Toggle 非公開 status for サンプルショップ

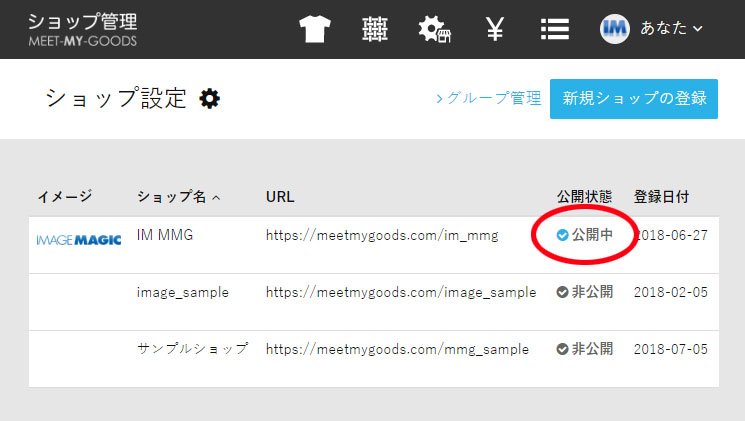click(584, 349)
